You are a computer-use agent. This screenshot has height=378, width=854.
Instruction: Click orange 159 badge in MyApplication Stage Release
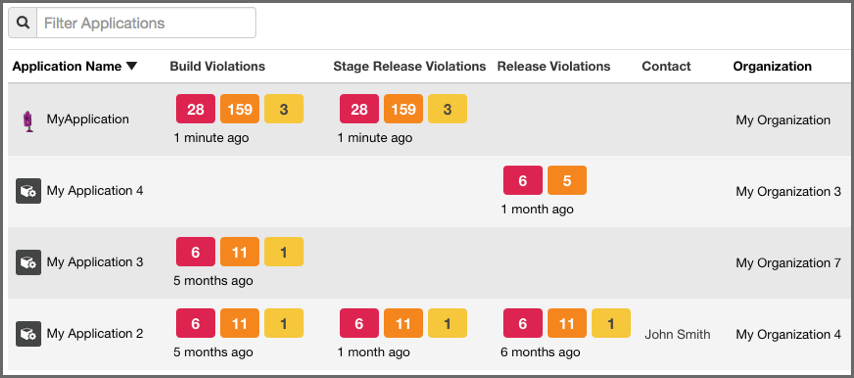(403, 109)
